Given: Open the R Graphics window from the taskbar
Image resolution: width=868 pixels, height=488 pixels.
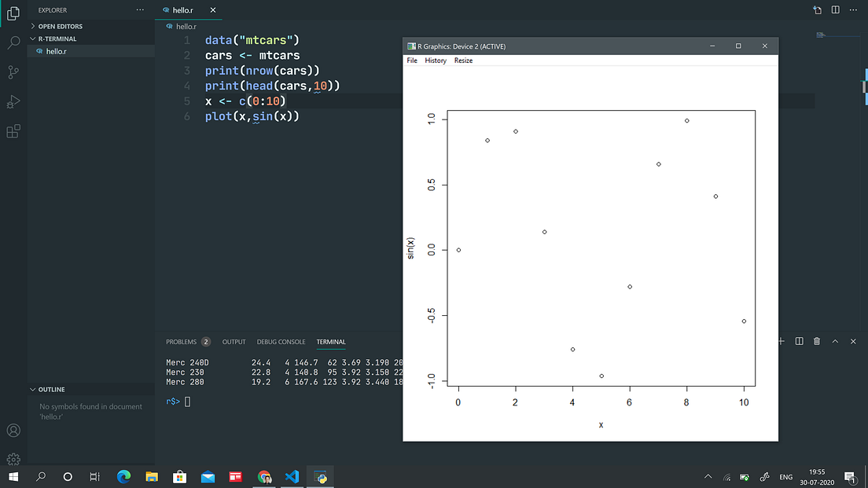Looking at the screenshot, I should click(x=320, y=476).
